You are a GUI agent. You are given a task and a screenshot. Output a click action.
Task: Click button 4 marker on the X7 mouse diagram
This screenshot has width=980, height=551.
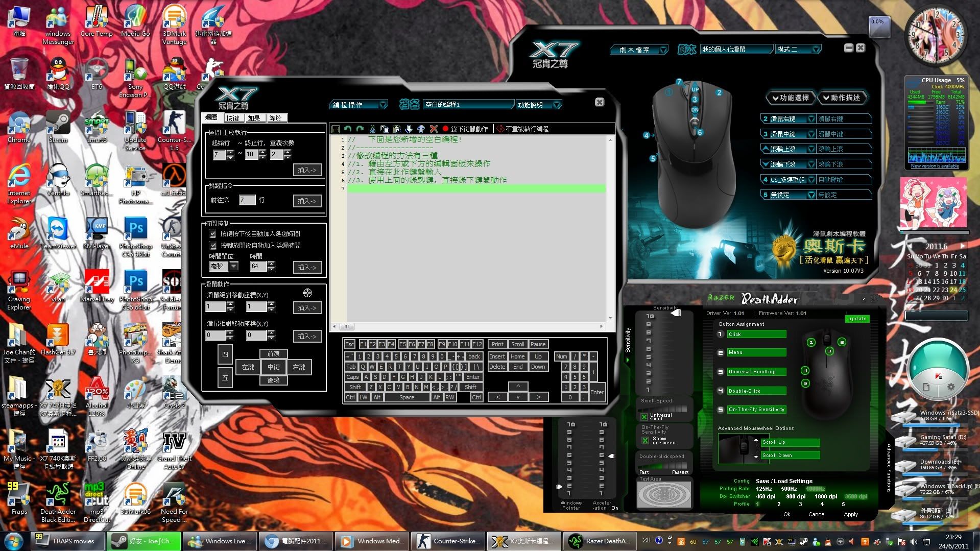tap(647, 135)
